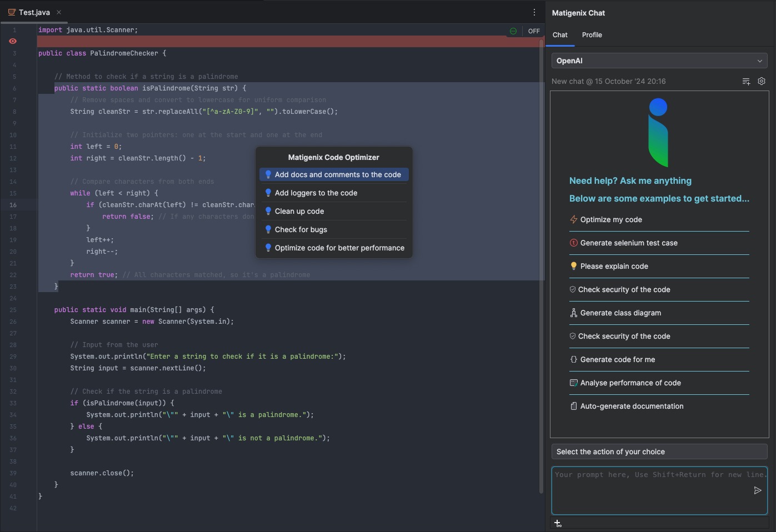Select Add loggers to the code
Image resolution: width=776 pixels, height=532 pixels.
[x=334, y=193]
